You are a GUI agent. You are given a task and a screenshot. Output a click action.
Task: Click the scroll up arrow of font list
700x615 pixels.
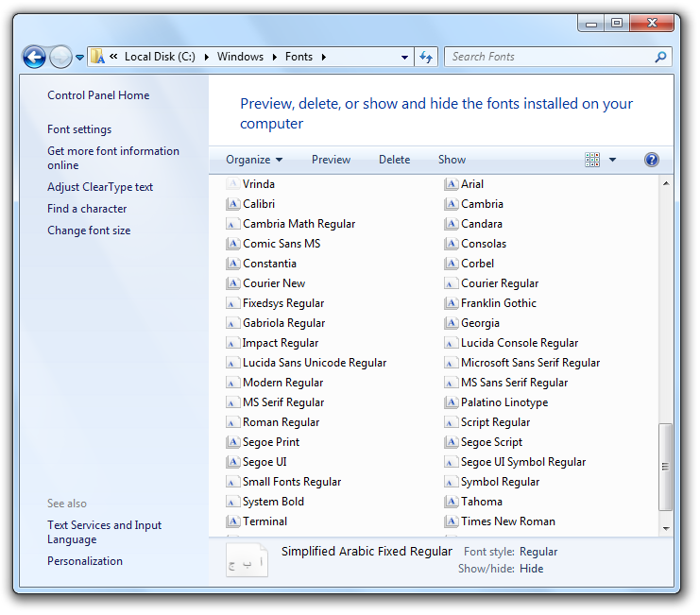pos(666,183)
